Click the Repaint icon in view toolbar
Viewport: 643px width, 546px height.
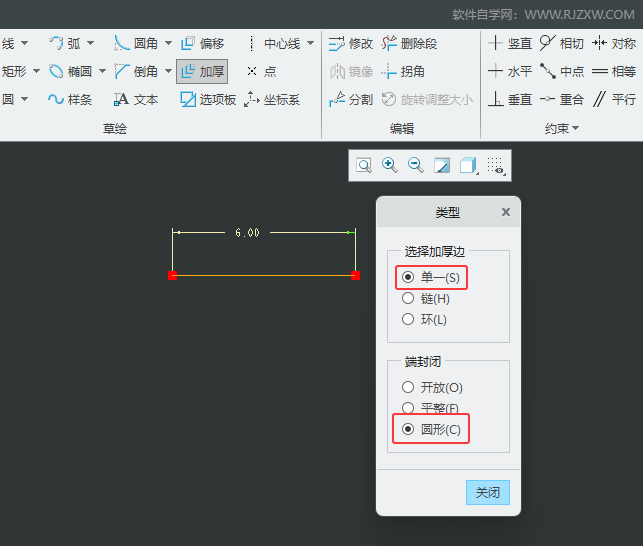click(x=442, y=166)
